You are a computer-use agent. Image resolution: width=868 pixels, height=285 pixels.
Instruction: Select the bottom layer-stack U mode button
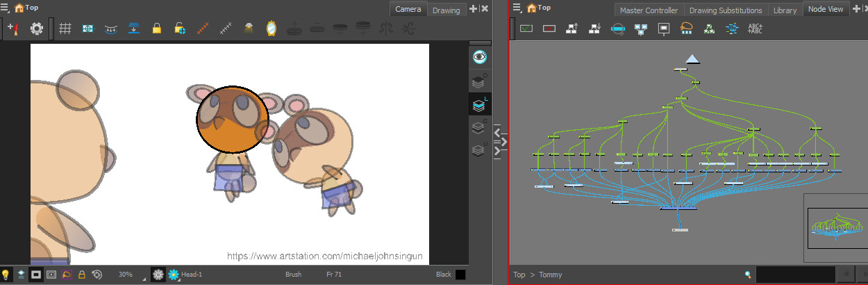click(x=479, y=149)
